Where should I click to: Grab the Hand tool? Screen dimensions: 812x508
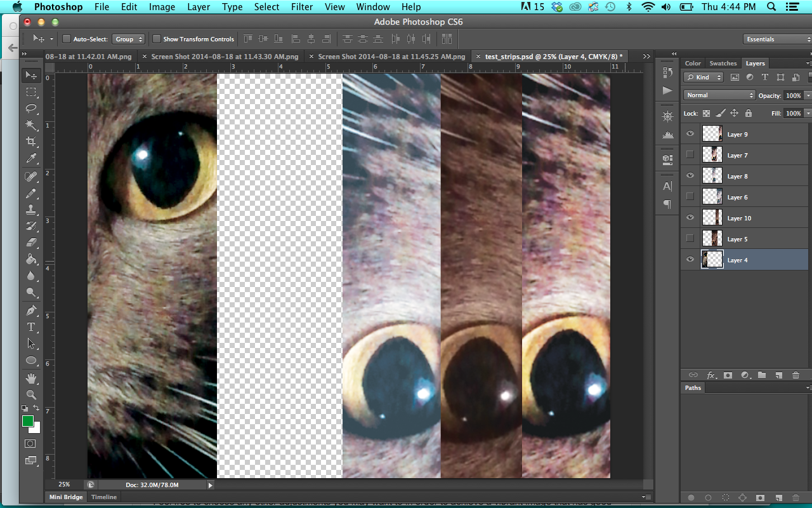click(x=31, y=377)
